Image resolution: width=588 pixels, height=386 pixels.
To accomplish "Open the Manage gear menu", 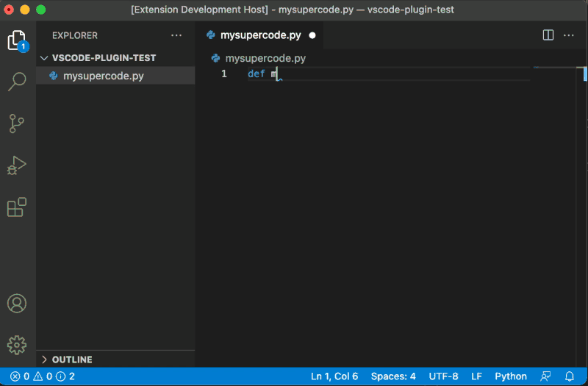I will (x=17, y=345).
